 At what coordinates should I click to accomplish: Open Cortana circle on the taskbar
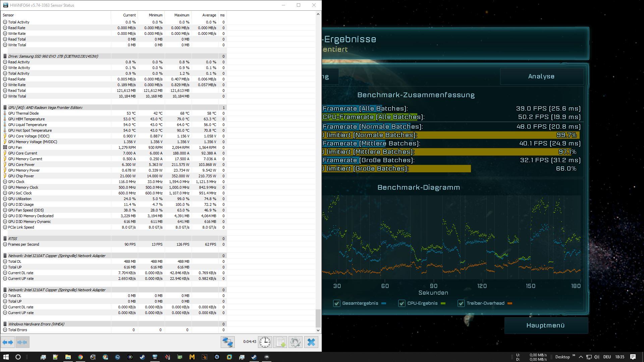(x=18, y=357)
